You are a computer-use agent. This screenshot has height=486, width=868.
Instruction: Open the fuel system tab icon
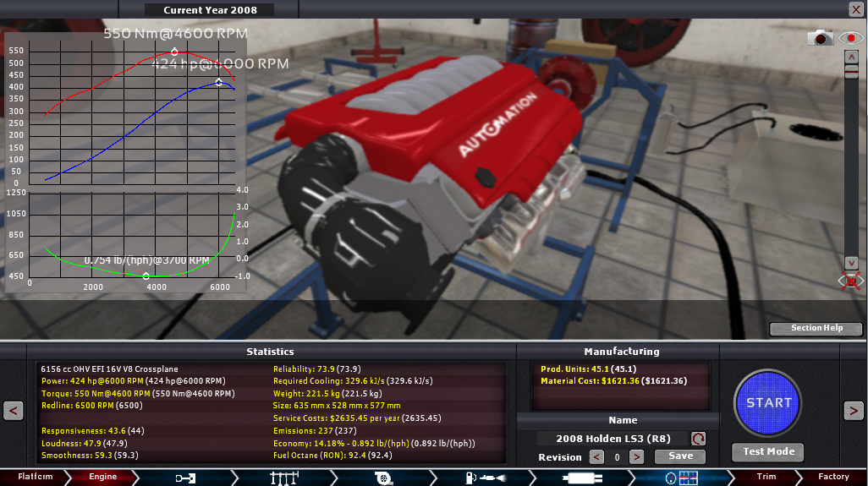pos(486,478)
